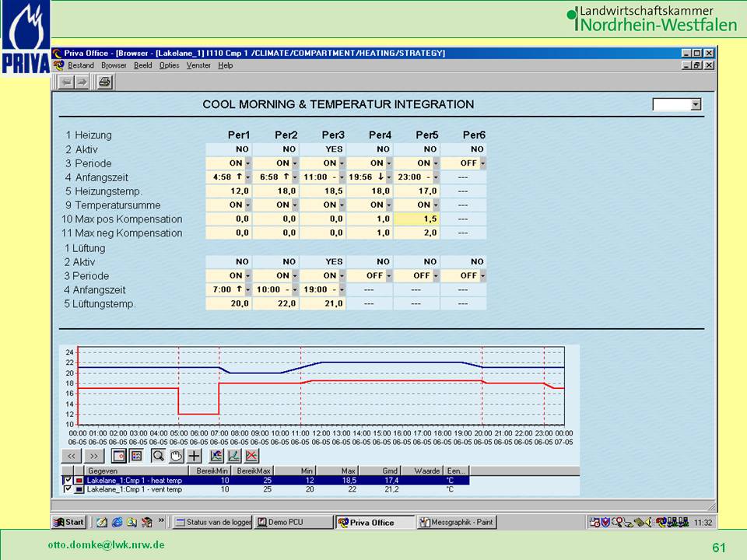Open the Heizung Periode dropdown for Per6
Viewport: 747px width, 560px height.
[x=482, y=163]
